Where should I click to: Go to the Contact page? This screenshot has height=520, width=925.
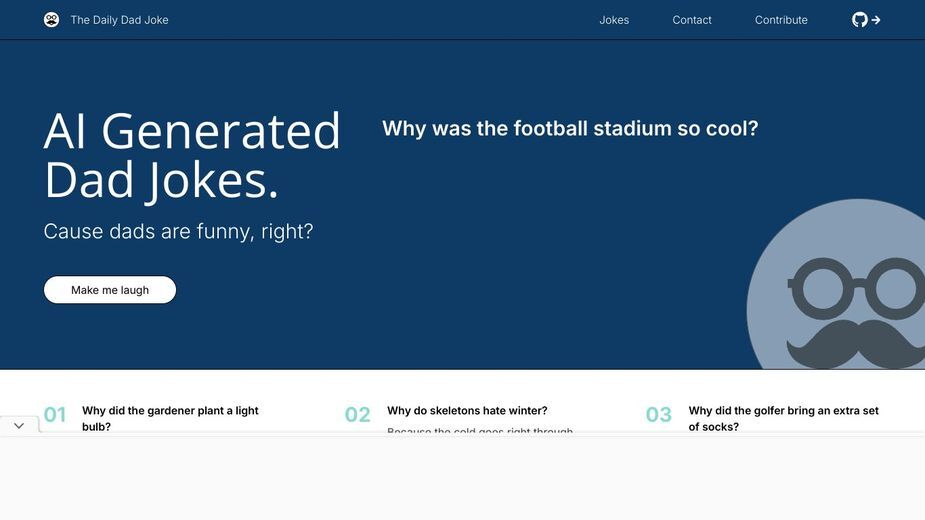pos(692,20)
